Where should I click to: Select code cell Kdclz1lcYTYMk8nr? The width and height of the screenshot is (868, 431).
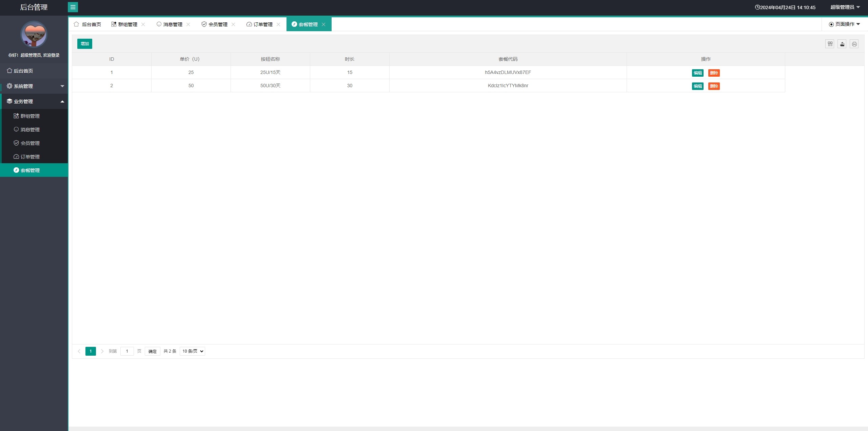click(508, 86)
